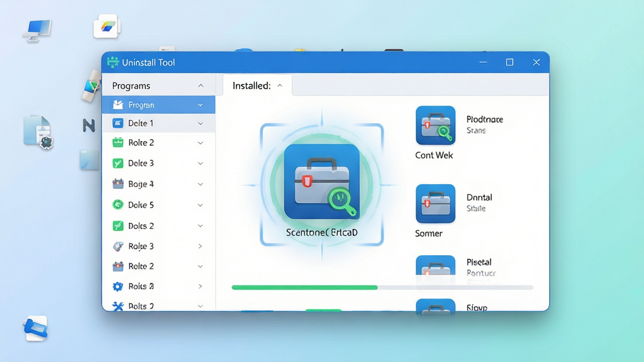Click the blue icon beside Dolte 1

118,123
